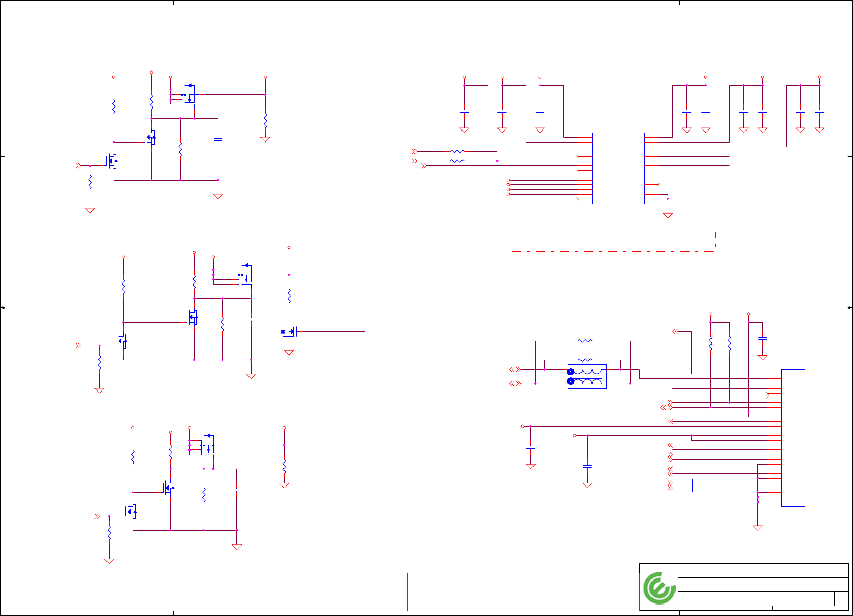The height and width of the screenshot is (616, 853).
Task: Click the ground symbol below the tall connector
Action: [x=758, y=528]
